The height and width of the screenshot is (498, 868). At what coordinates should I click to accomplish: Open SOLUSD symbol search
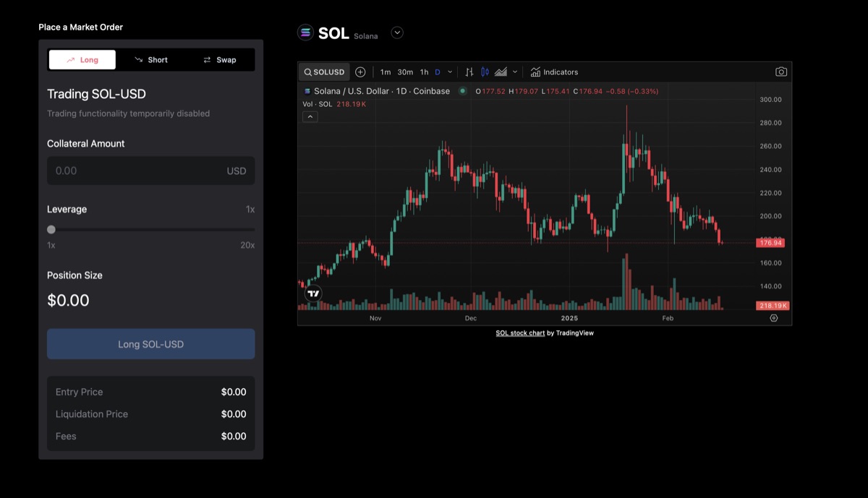[x=324, y=72]
